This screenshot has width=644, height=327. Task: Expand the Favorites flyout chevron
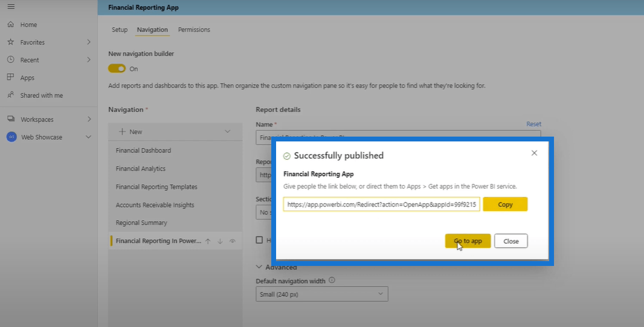coord(89,42)
